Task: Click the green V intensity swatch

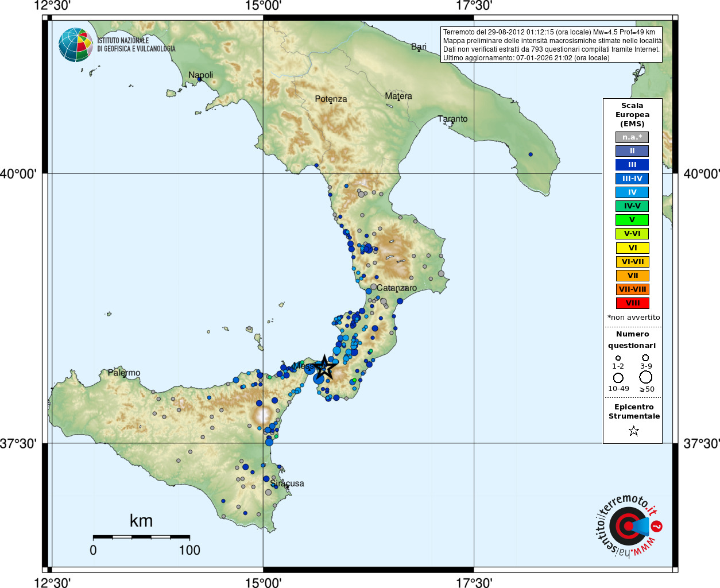Action: (632, 220)
